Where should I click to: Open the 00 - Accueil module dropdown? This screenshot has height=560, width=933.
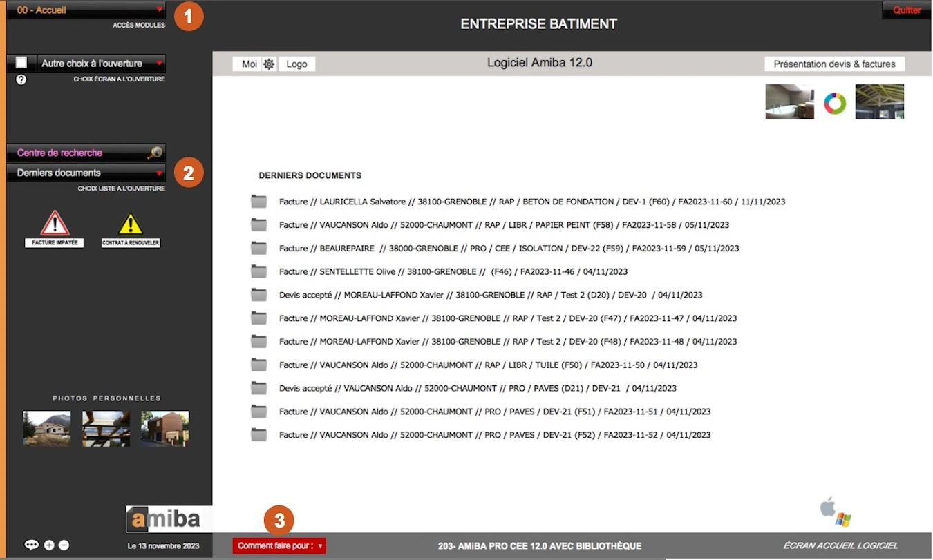point(86,10)
